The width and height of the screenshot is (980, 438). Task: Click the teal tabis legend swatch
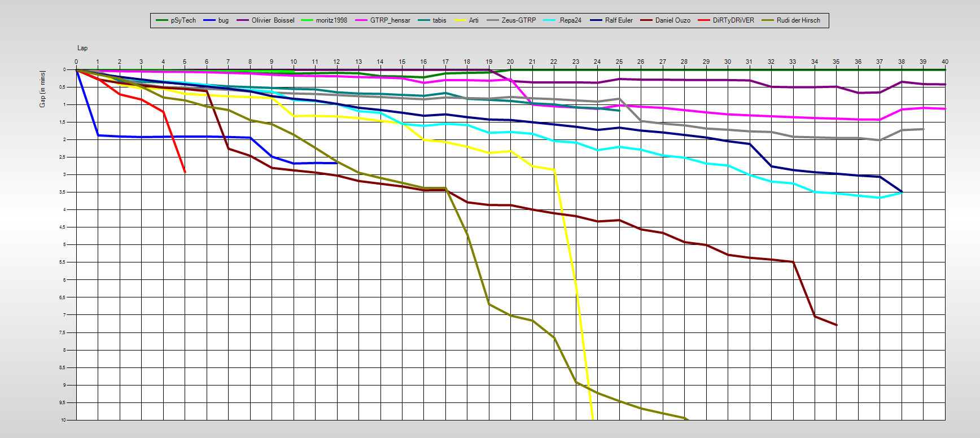[424, 20]
